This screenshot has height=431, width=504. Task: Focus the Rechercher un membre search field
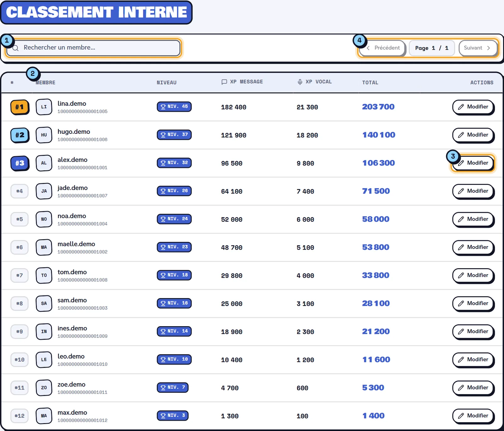pyautogui.click(x=93, y=48)
